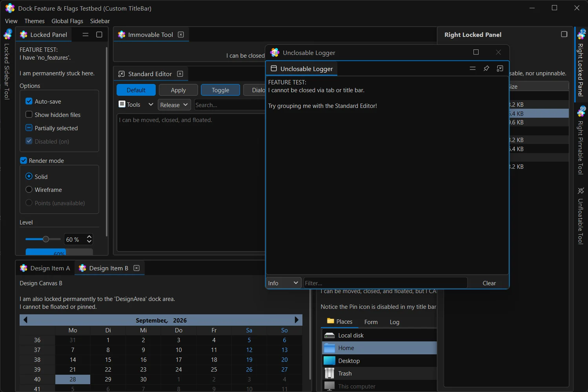Select the Solid radio button
The image size is (588, 392).
[29, 177]
